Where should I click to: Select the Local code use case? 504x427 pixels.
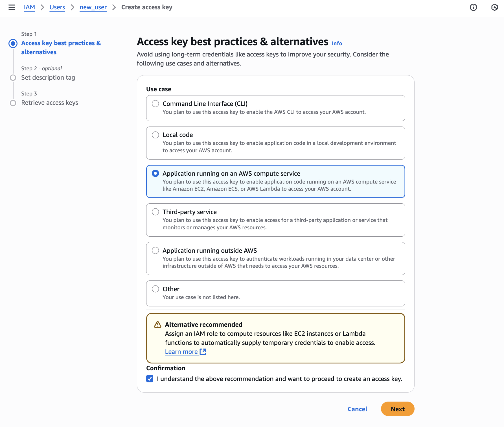(155, 135)
